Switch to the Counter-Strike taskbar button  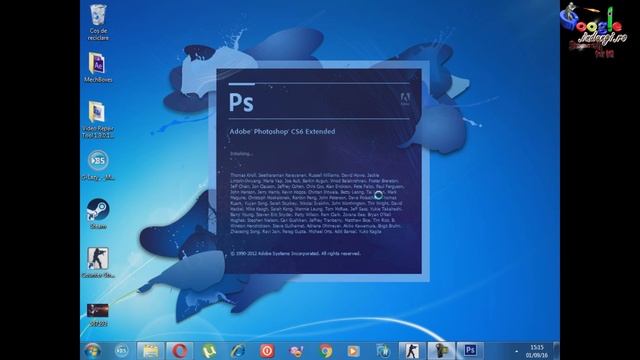[412, 351]
